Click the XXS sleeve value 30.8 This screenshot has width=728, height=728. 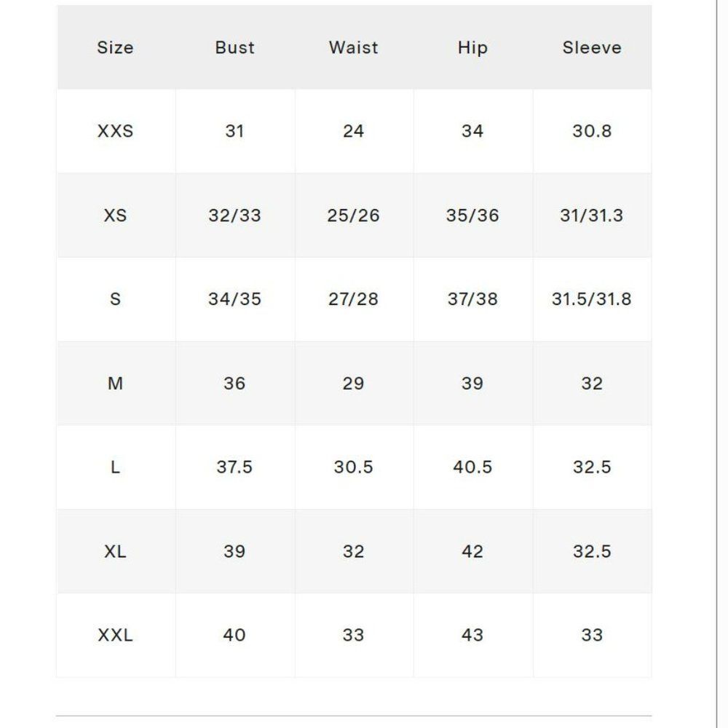click(x=592, y=131)
